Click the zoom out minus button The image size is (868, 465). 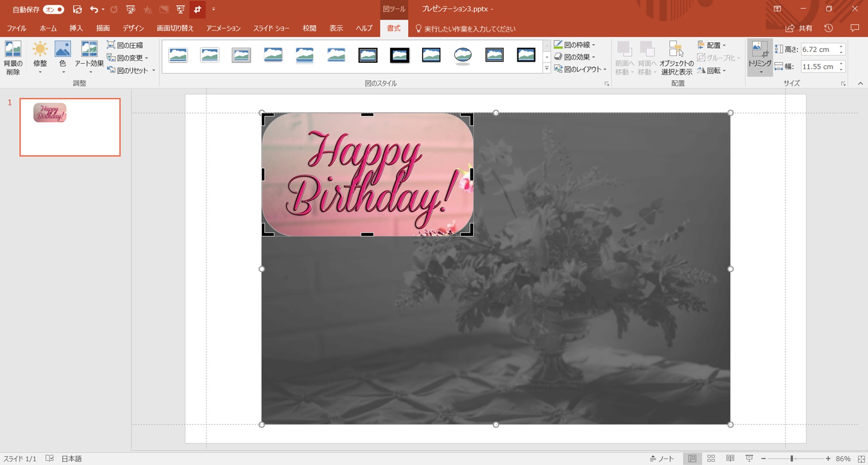764,458
